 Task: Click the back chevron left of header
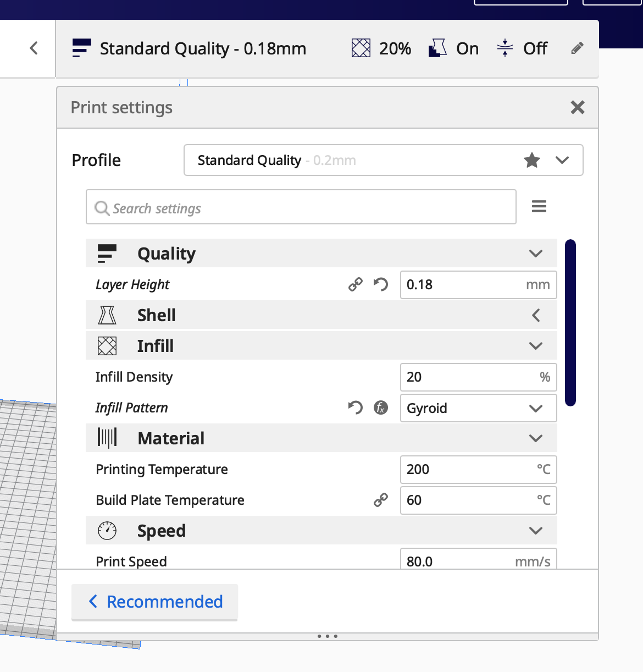(34, 48)
